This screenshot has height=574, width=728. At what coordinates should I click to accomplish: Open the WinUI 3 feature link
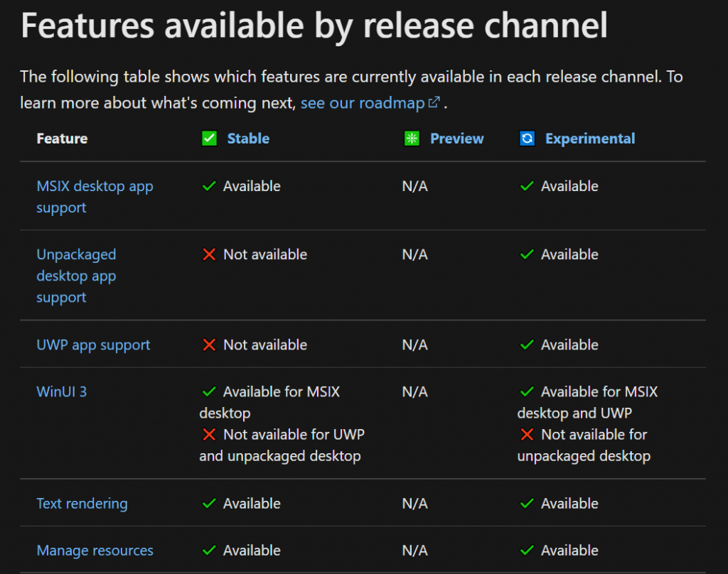point(62,391)
